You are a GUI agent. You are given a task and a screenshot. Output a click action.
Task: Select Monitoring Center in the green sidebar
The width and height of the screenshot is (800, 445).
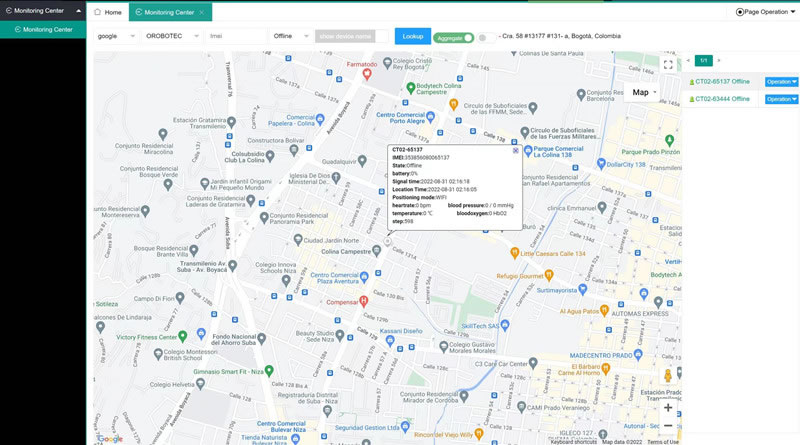coord(43,30)
